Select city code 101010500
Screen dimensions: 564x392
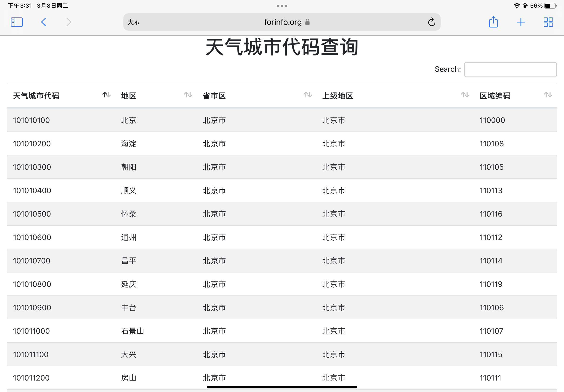click(32, 214)
